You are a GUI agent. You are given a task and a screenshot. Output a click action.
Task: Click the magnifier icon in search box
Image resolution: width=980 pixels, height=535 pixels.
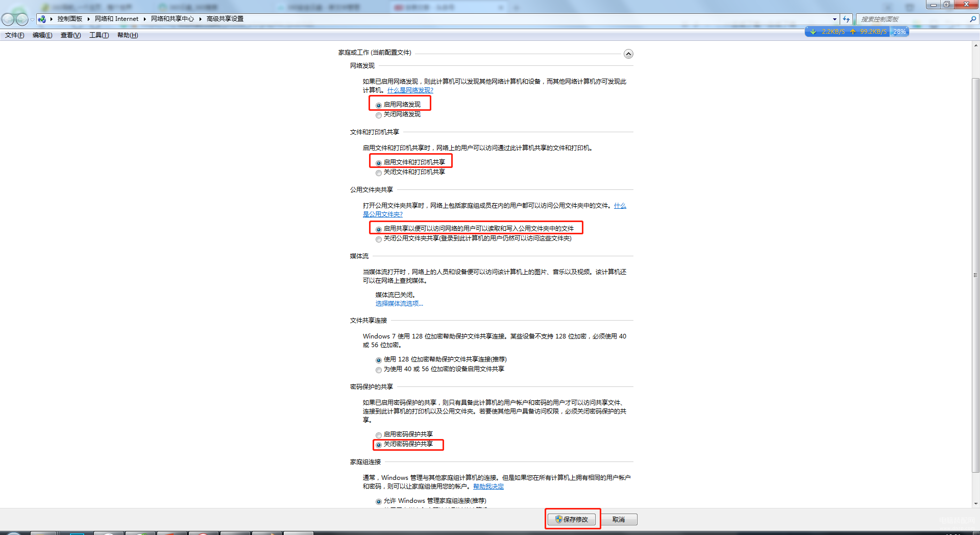[972, 19]
